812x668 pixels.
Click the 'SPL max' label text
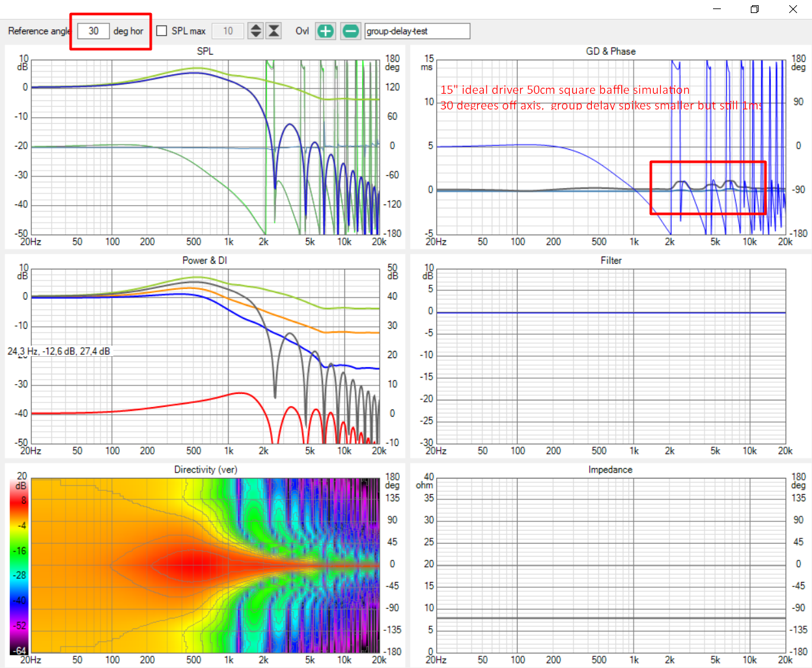click(x=189, y=31)
